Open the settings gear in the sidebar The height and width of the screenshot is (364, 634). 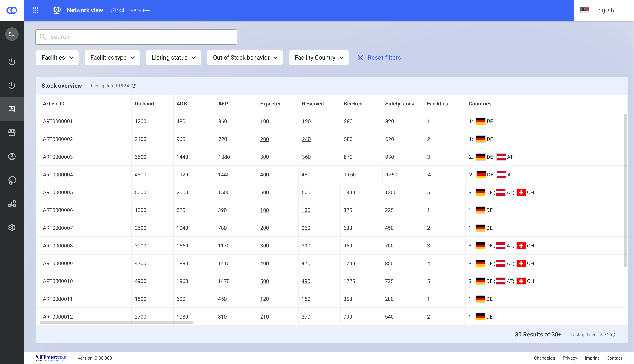coord(12,227)
